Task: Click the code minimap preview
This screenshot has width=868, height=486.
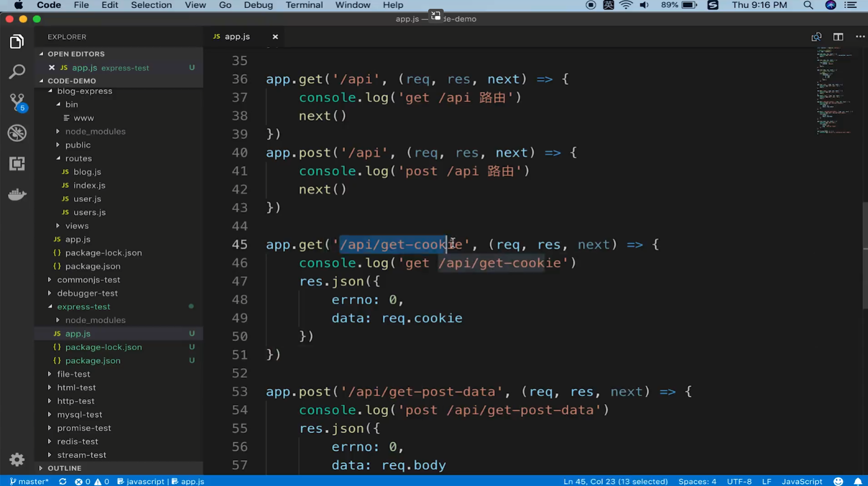Action: point(835,91)
